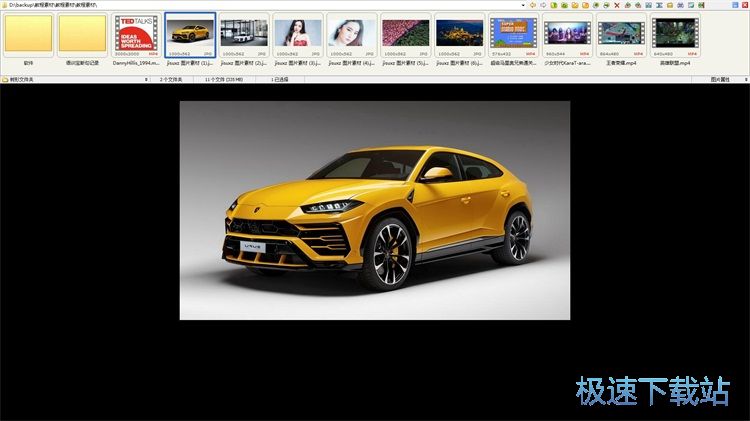
Task: Click the folder path in title bar
Action: pyautogui.click(x=53, y=4)
